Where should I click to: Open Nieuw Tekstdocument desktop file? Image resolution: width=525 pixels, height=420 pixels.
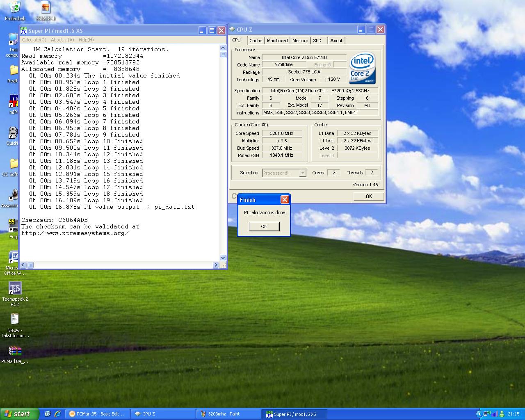click(x=15, y=319)
